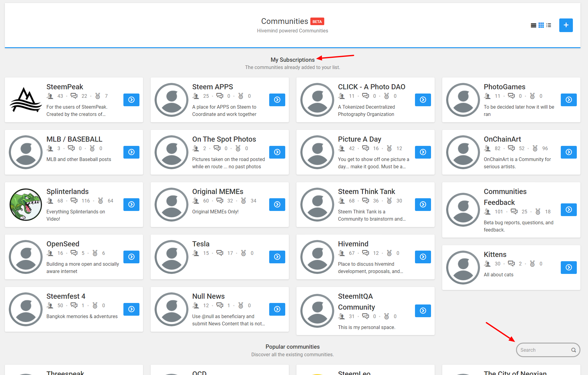Open the Hivemind title link
The width and height of the screenshot is (588, 375).
(353, 244)
